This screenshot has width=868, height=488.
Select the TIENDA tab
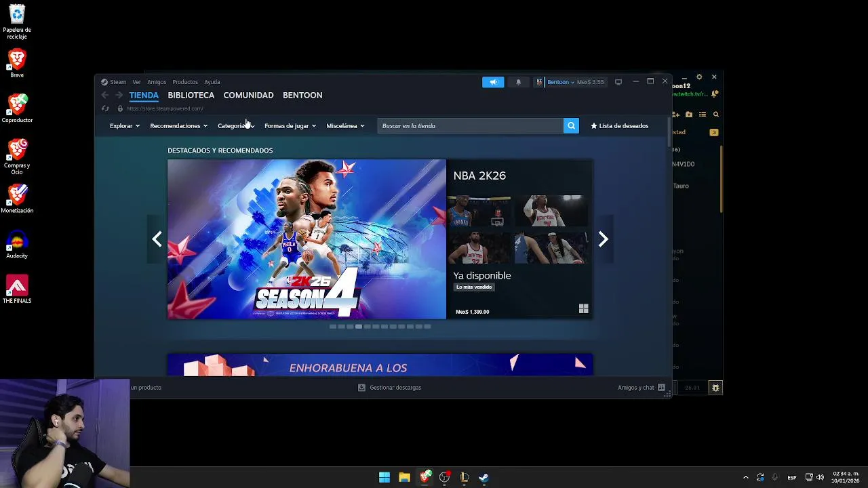coord(144,96)
